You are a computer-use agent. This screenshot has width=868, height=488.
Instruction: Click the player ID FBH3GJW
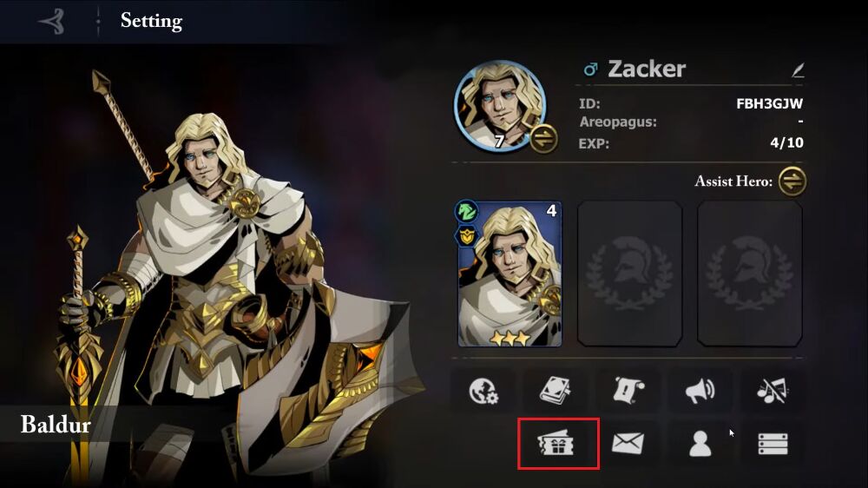[x=769, y=103]
